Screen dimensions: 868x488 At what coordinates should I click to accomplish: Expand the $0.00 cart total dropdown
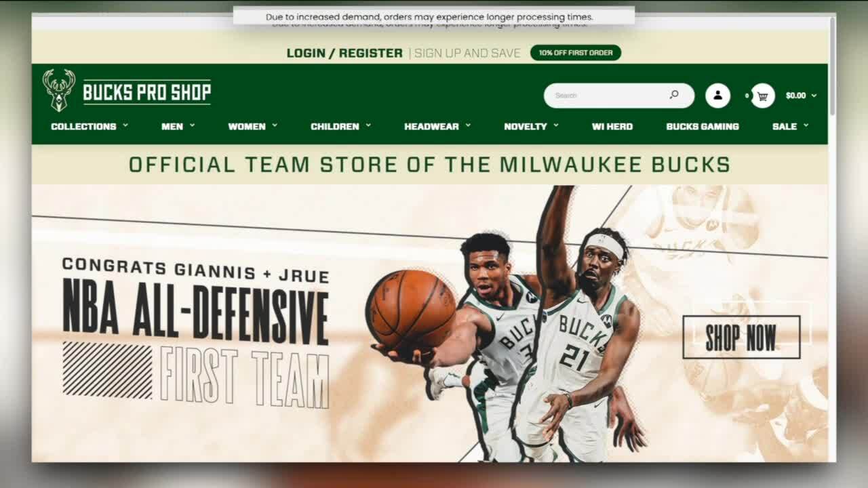801,96
